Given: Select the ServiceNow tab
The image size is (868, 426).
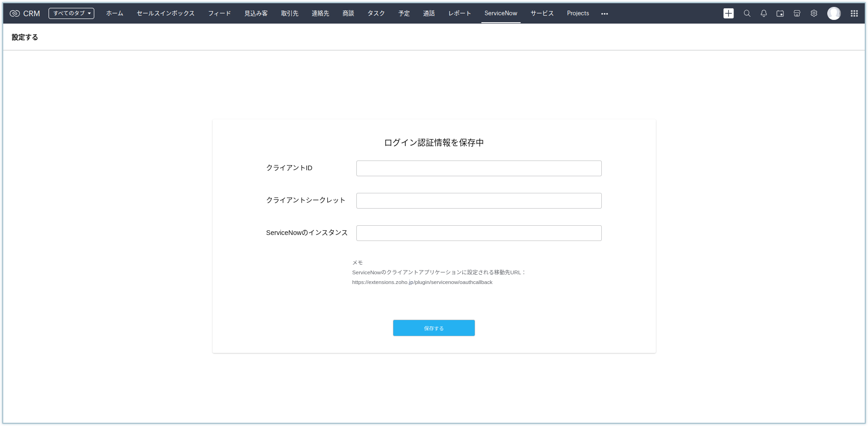Looking at the screenshot, I should (501, 13).
